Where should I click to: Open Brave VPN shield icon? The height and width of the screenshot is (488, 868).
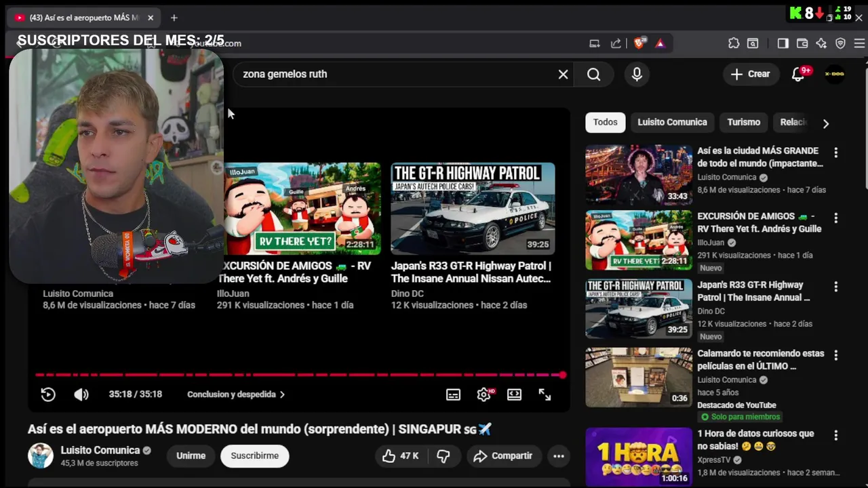tap(841, 43)
